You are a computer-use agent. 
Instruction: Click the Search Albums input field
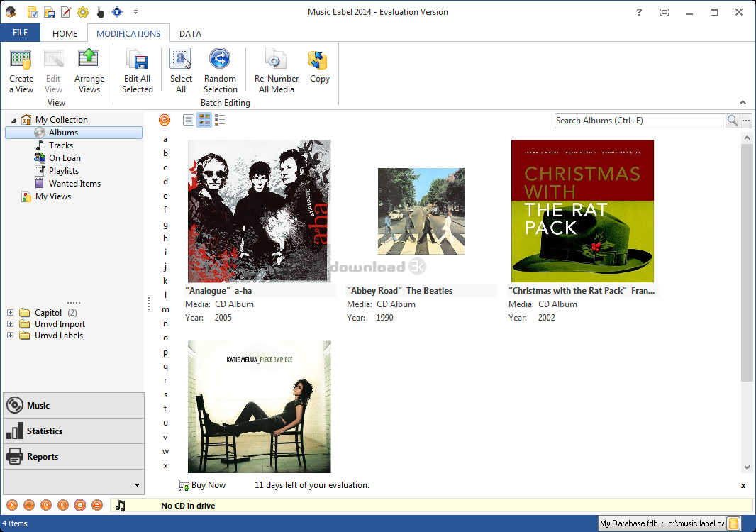(x=639, y=121)
